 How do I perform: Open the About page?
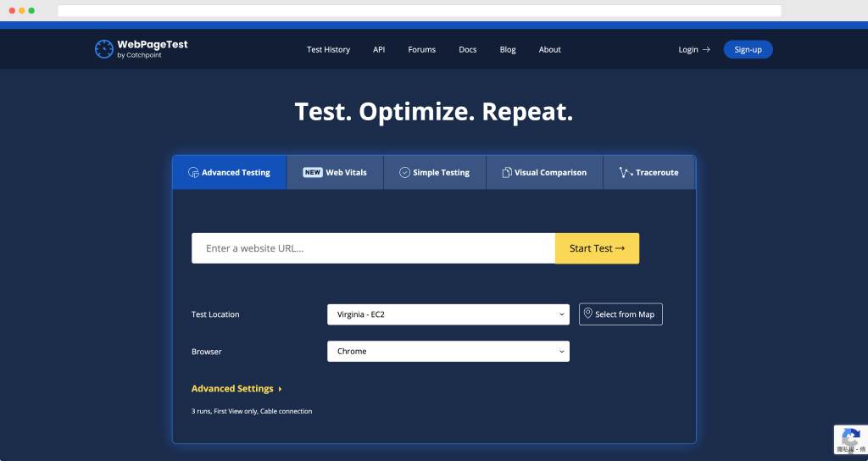tap(549, 50)
